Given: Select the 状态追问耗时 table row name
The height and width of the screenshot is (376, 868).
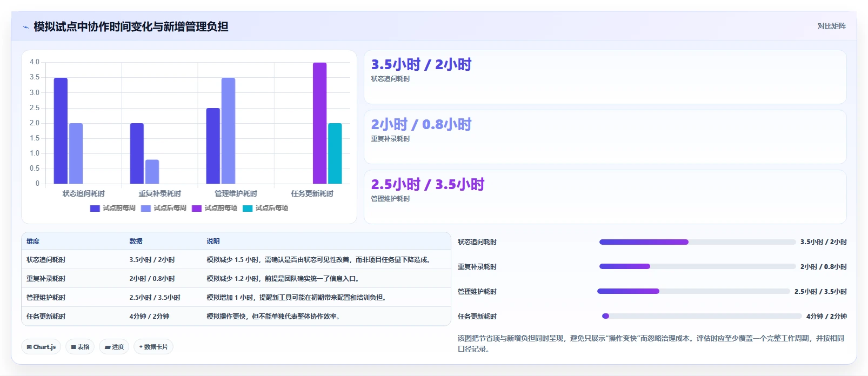Looking at the screenshot, I should click(x=46, y=260).
